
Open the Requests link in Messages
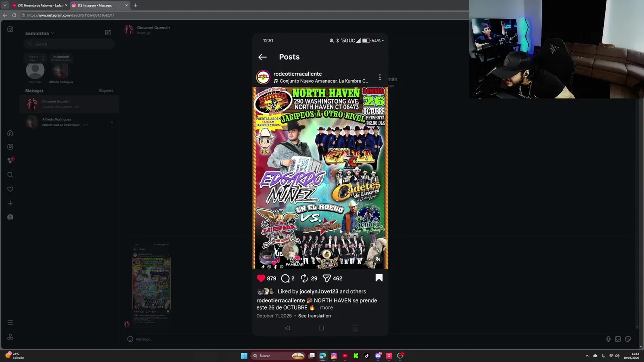(106, 90)
